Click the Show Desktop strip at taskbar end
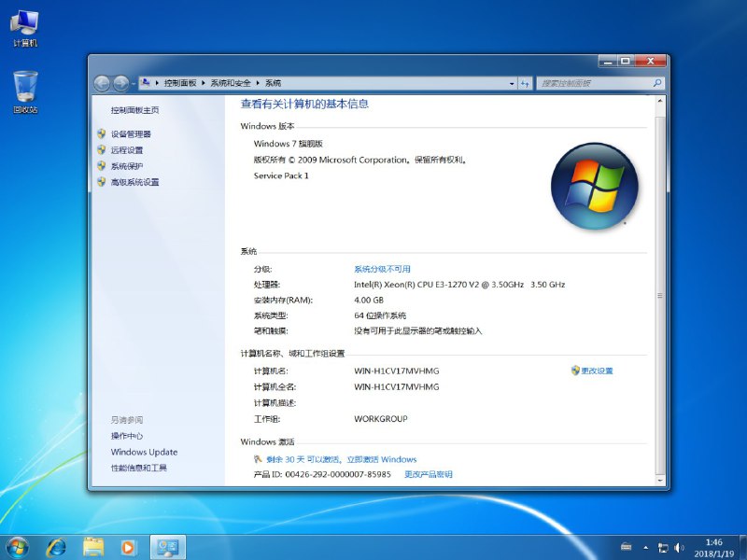Viewport: 747px width, 560px height. tap(742, 547)
